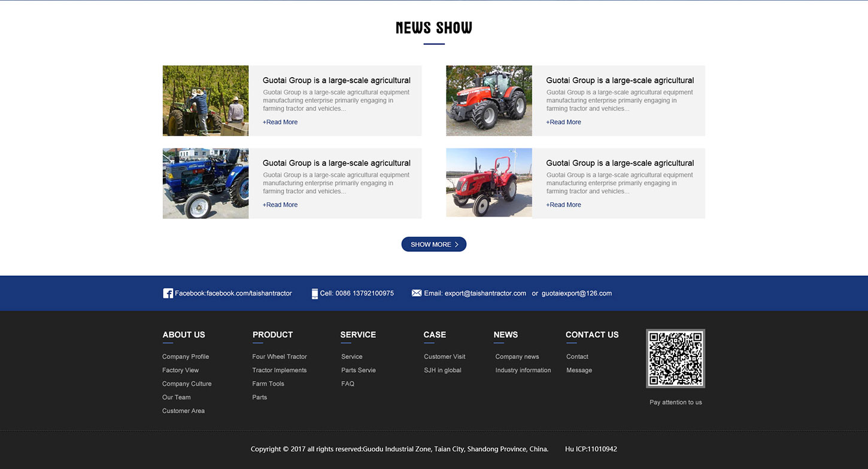Image resolution: width=868 pixels, height=469 pixels.
Task: Click Read More under the blue tractor article
Action: (280, 205)
